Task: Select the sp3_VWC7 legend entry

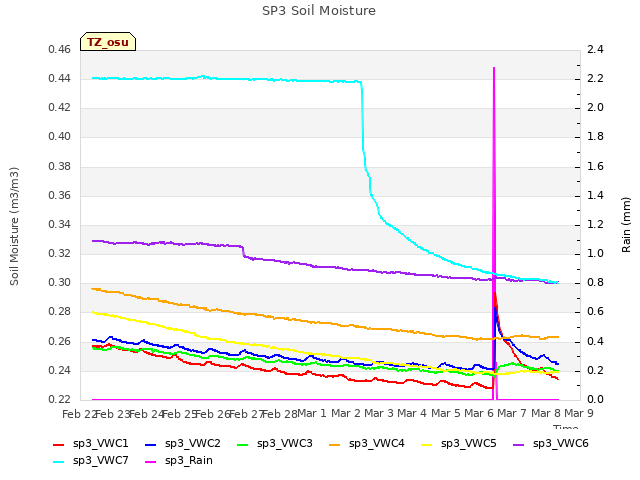Action: [91, 460]
